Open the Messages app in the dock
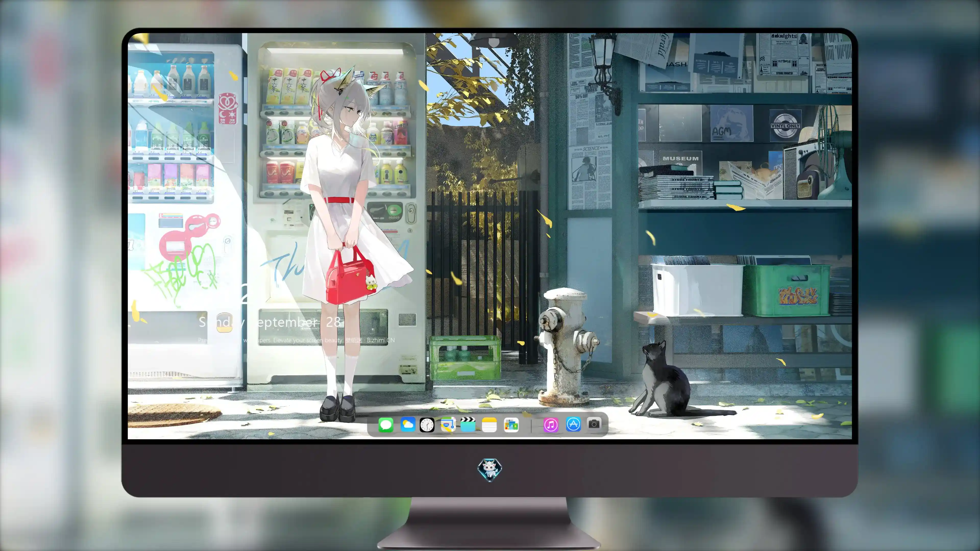Screen dimensions: 980x551 [x=386, y=425]
